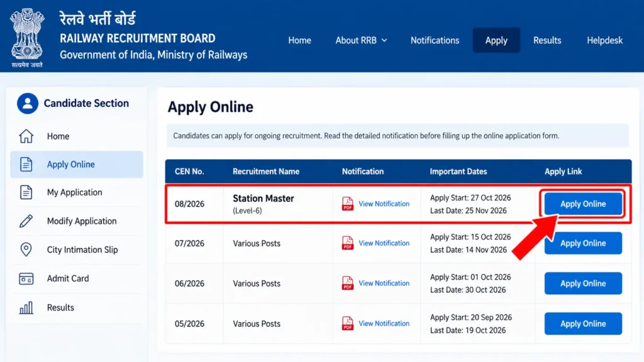Click the PDF icon in the 07/2026 row

tap(347, 243)
